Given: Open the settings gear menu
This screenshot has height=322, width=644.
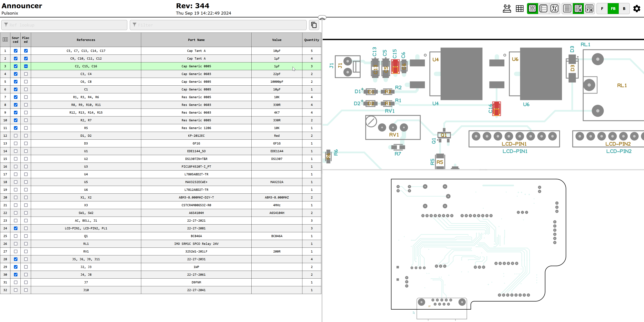Looking at the screenshot, I should (636, 9).
